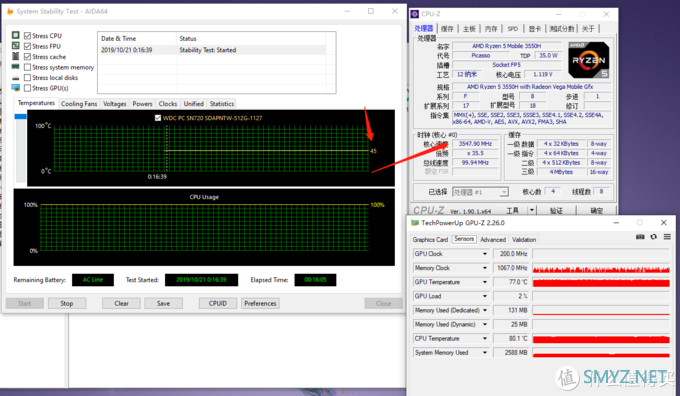The height and width of the screenshot is (396, 680).
Task: Toggle the WDC PC SN720 graph checkbox
Action: [x=158, y=118]
